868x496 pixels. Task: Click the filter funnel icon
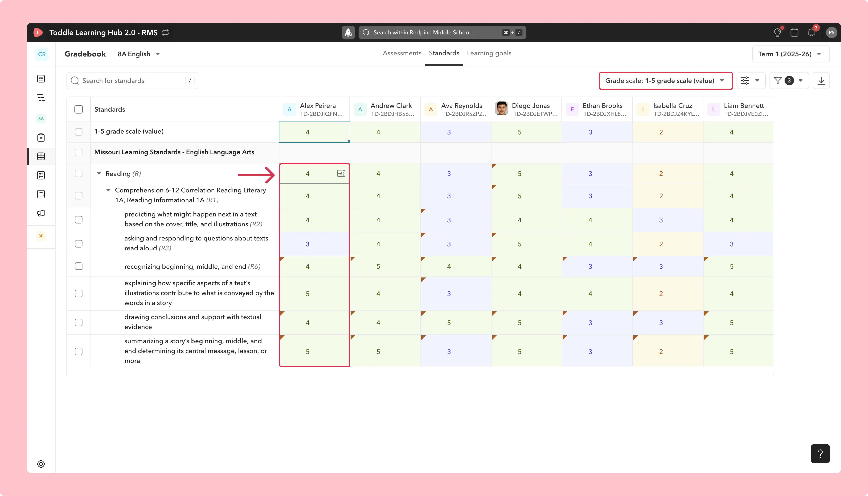pyautogui.click(x=778, y=81)
